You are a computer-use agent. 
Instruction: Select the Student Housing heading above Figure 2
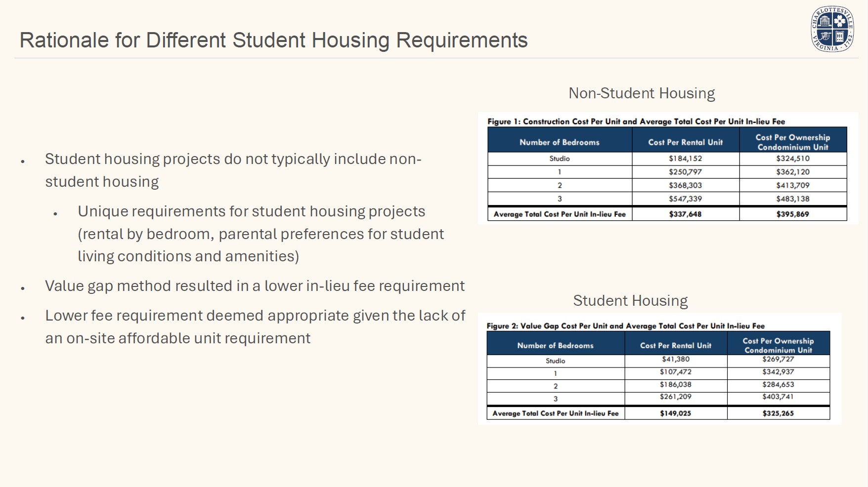tap(630, 301)
